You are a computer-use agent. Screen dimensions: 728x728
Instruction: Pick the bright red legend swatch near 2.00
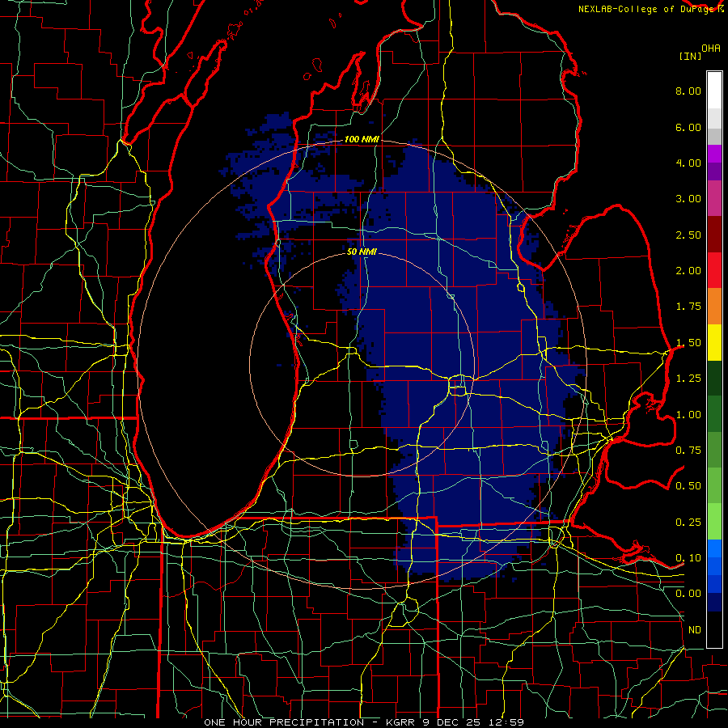pyautogui.click(x=714, y=270)
